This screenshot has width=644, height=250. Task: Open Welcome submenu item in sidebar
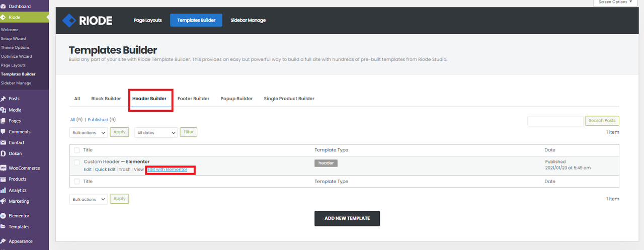10,30
